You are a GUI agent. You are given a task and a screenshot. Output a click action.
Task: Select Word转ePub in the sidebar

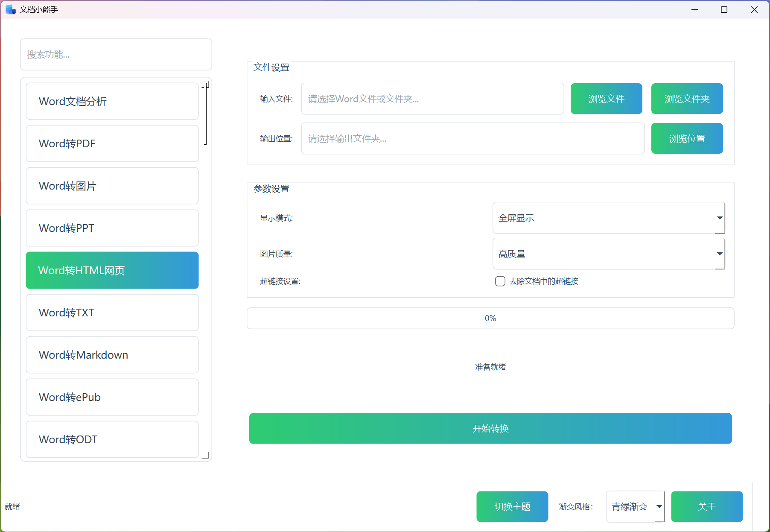click(112, 397)
